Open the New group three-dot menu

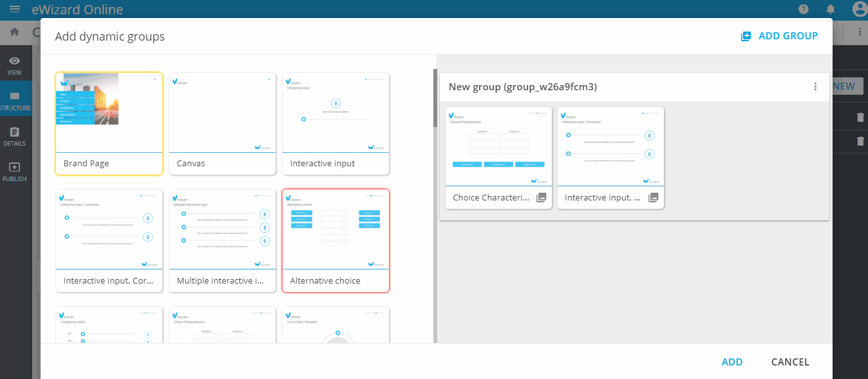click(815, 87)
